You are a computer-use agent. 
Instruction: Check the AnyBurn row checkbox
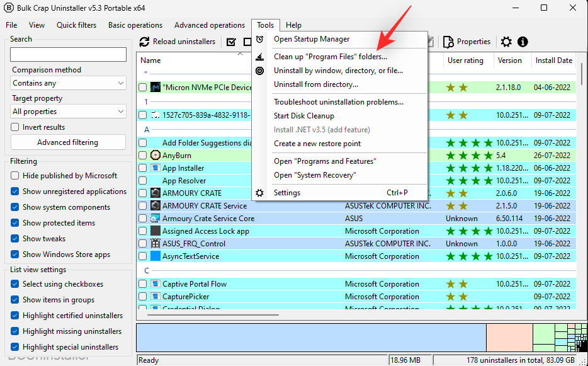tap(142, 156)
